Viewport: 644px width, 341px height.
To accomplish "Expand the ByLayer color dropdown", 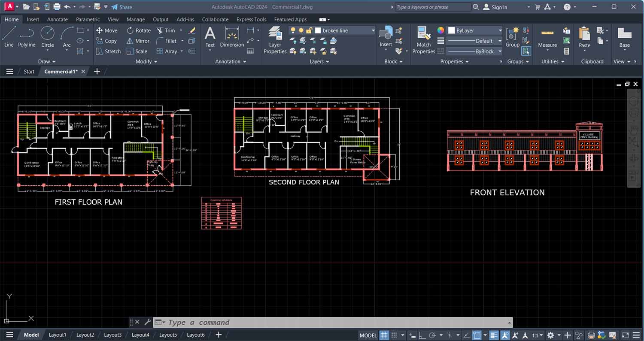I will pyautogui.click(x=500, y=30).
